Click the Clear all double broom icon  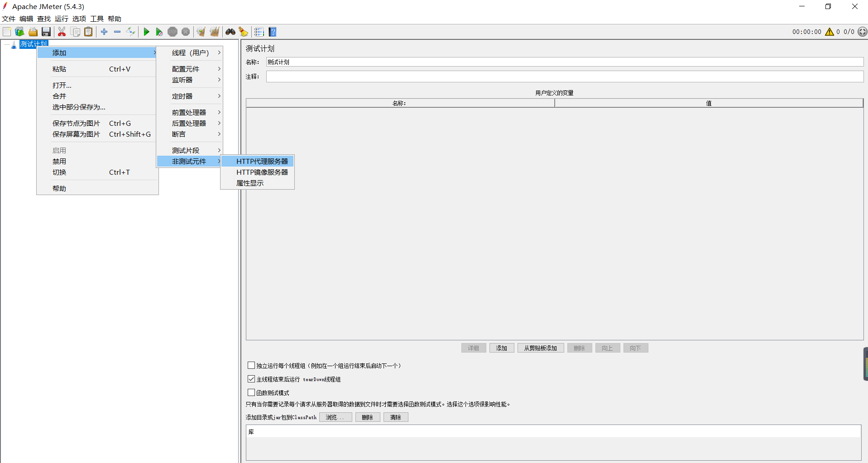(x=215, y=32)
